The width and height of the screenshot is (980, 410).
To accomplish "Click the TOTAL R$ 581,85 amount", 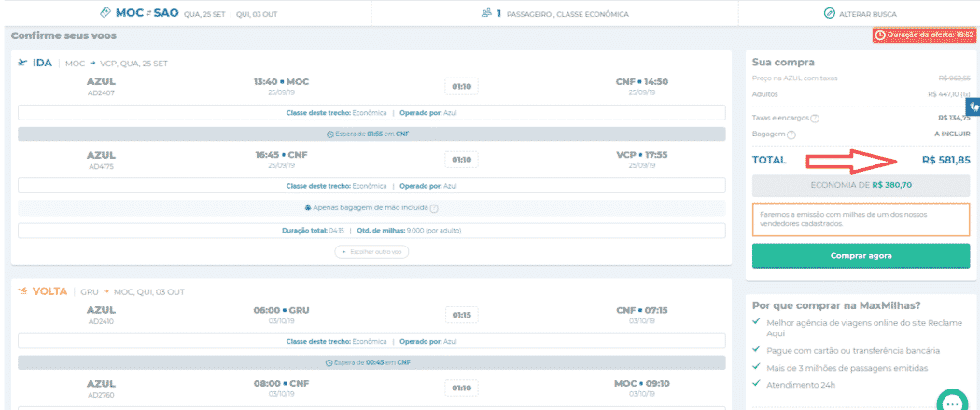I will coord(946,160).
